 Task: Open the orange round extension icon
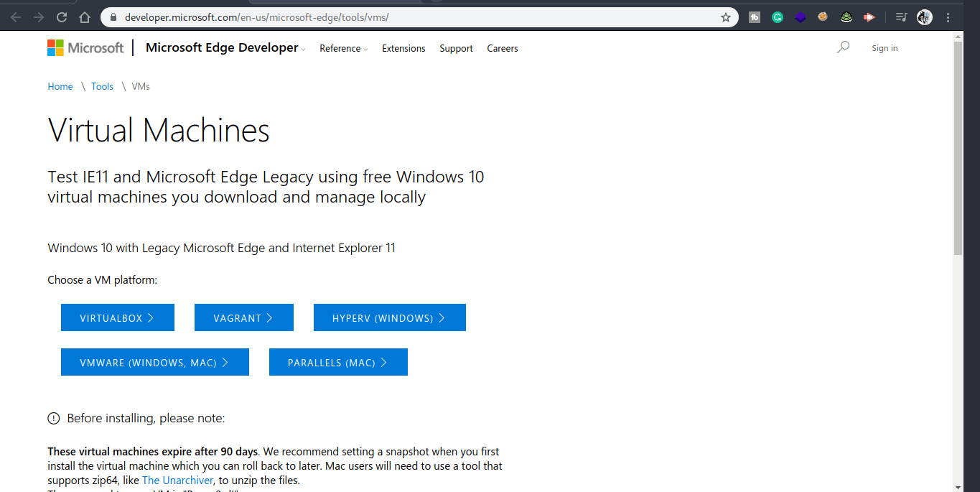click(x=823, y=17)
